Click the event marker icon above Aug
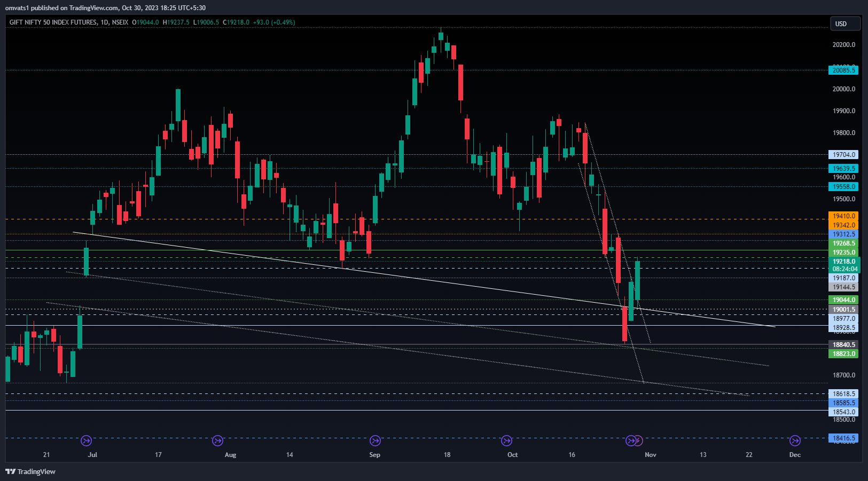Image resolution: width=868 pixels, height=481 pixels. click(x=217, y=440)
